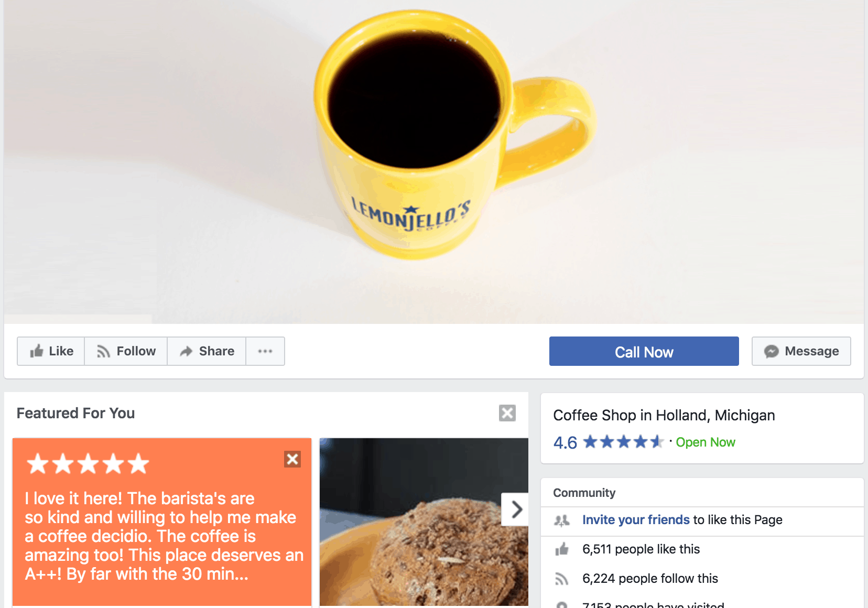Close the orange five-star review card
Image resolution: width=868 pixels, height=608 pixels.
pos(292,459)
